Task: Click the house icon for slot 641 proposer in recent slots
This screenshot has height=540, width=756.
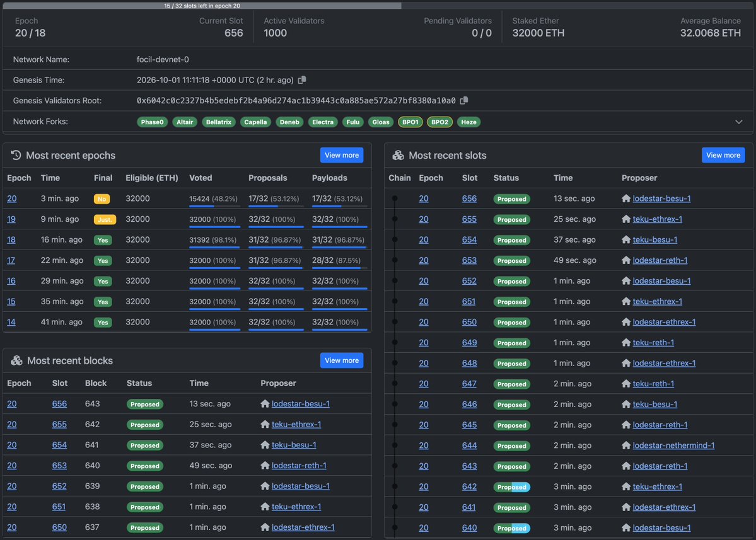Action: (x=626, y=507)
